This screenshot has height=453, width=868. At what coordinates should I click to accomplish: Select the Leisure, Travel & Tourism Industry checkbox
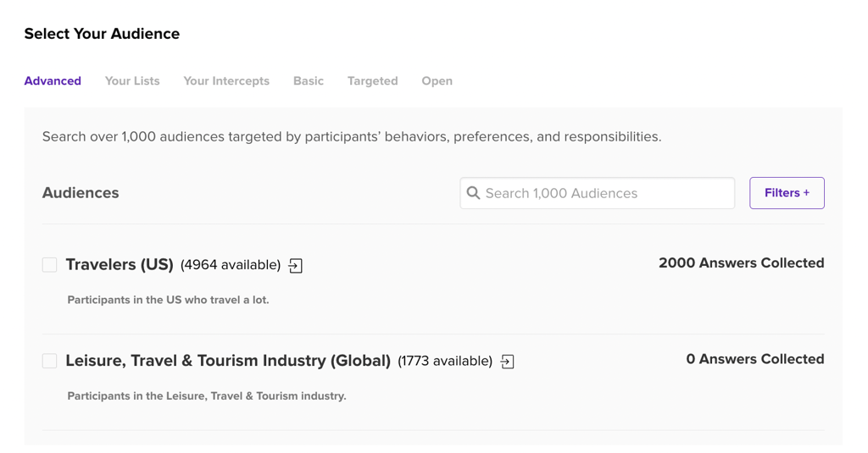[x=50, y=361]
